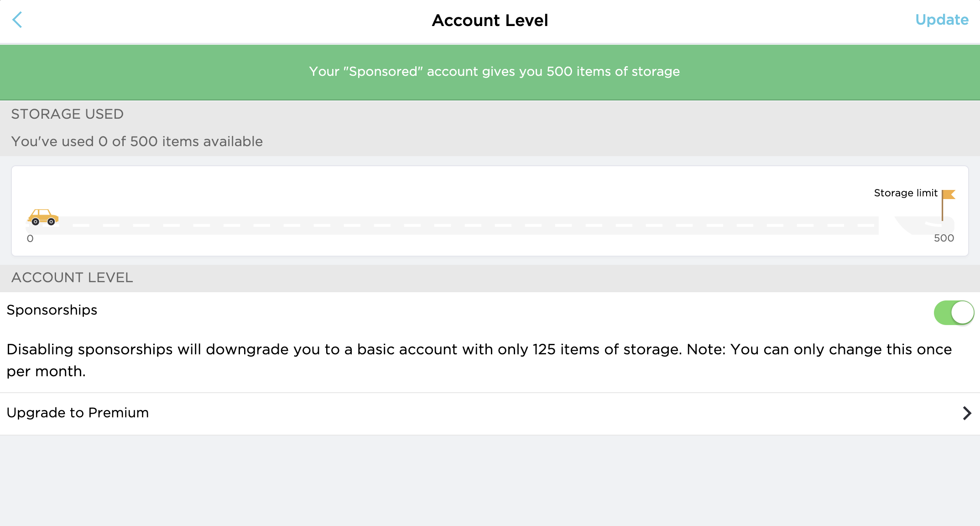
Task: Click the chevron beside Upgrade to Premium
Action: tap(966, 413)
